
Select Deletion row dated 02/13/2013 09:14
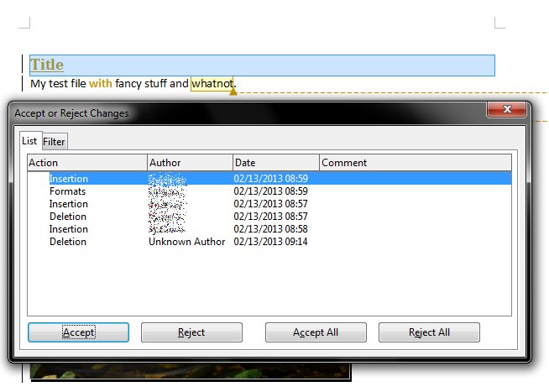pyautogui.click(x=269, y=242)
